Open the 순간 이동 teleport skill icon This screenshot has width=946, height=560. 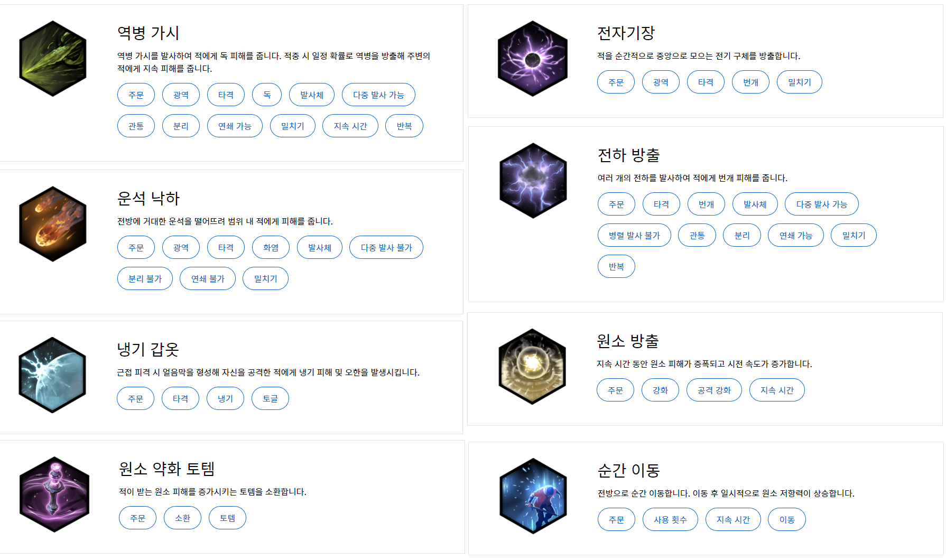533,496
